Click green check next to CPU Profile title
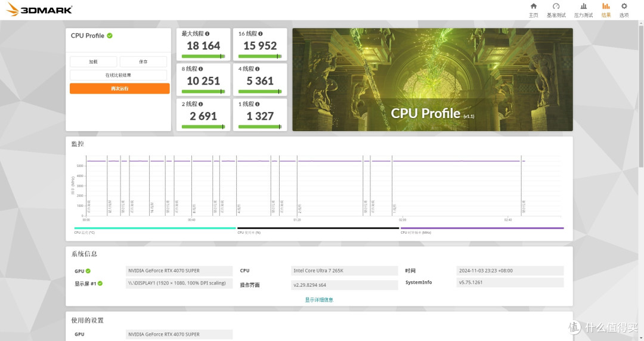 [x=110, y=36]
